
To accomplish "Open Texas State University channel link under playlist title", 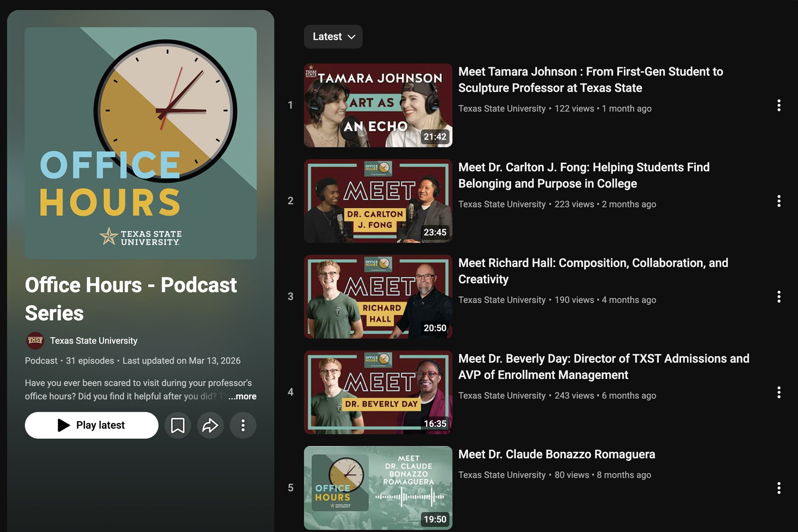I will [94, 341].
